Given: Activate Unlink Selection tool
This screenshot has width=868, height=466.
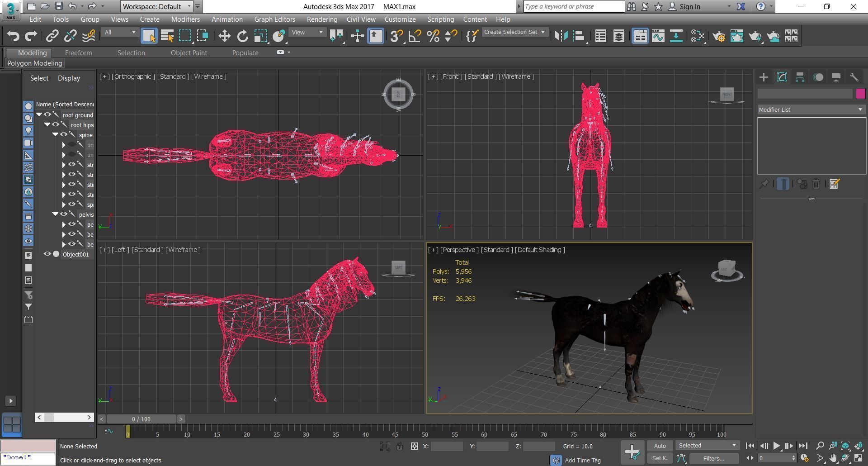Looking at the screenshot, I should click(x=71, y=36).
